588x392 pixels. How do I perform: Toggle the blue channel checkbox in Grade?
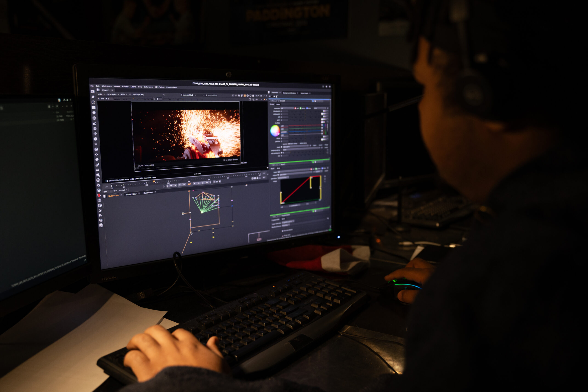307,108
